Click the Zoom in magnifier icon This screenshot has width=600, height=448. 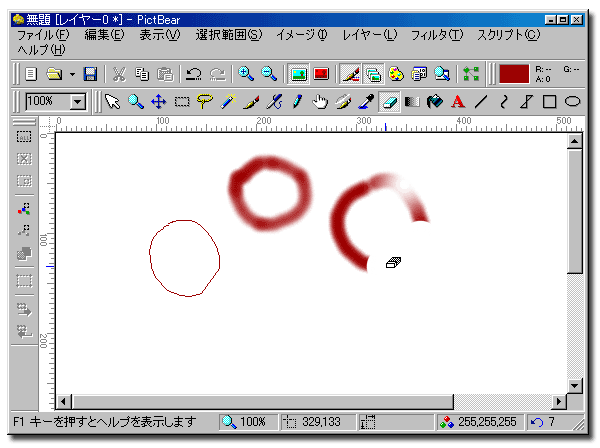point(246,73)
